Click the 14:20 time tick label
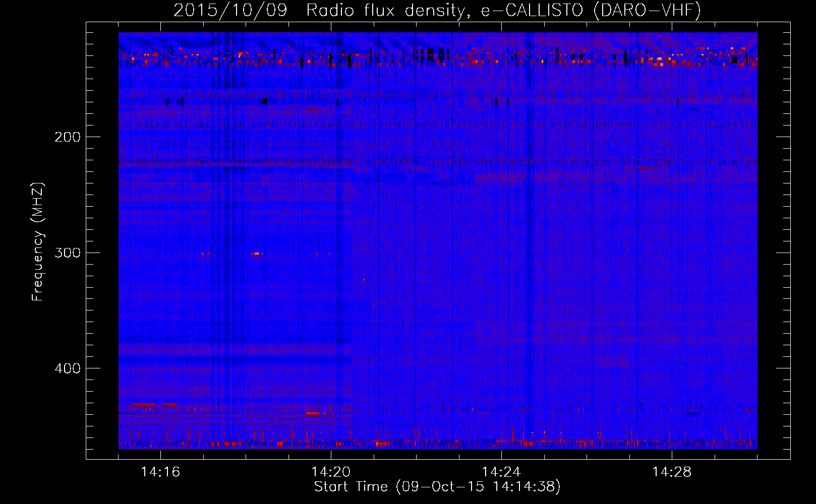This screenshot has height=504, width=816. tap(331, 472)
